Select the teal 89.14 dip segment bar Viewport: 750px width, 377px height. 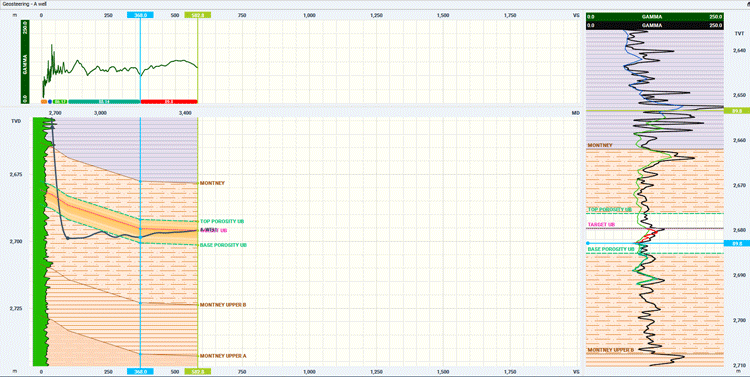[x=104, y=101]
